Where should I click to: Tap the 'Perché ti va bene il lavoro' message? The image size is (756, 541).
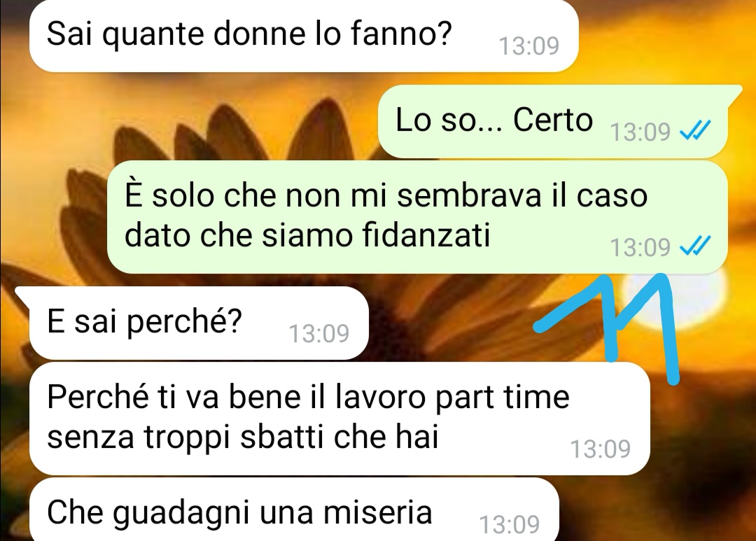(x=339, y=419)
